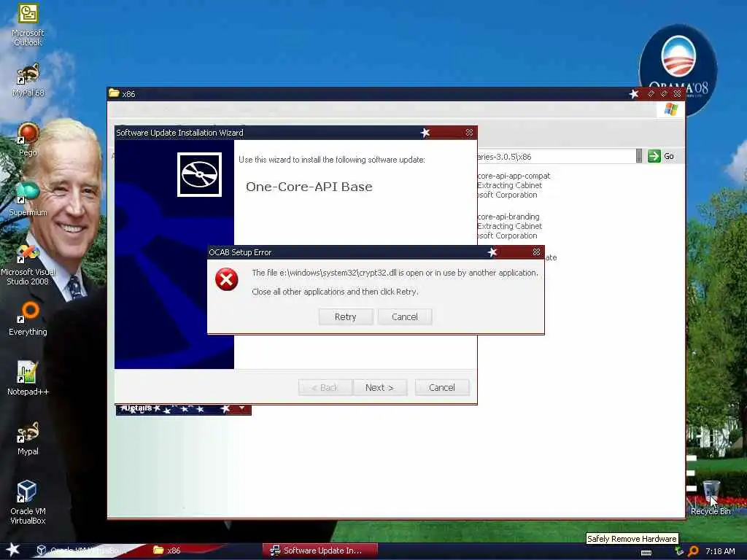Click star icon in x86 window titlebar
Viewport: 747px width, 560px height.
[634, 94]
